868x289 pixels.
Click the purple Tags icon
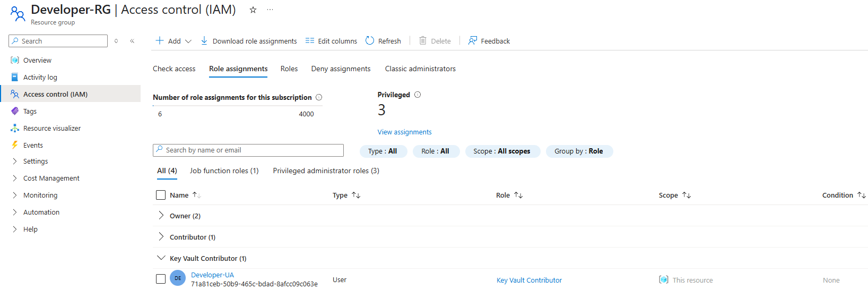pyautogui.click(x=15, y=111)
